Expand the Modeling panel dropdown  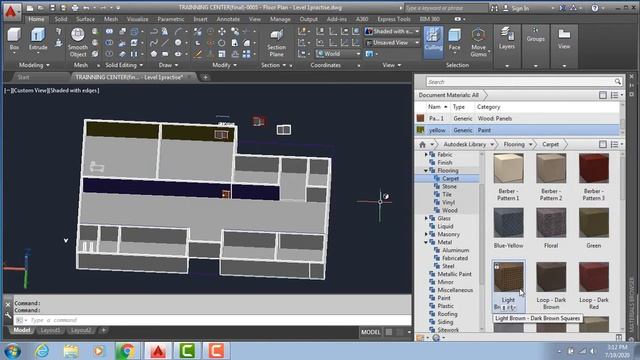[x=34, y=65]
